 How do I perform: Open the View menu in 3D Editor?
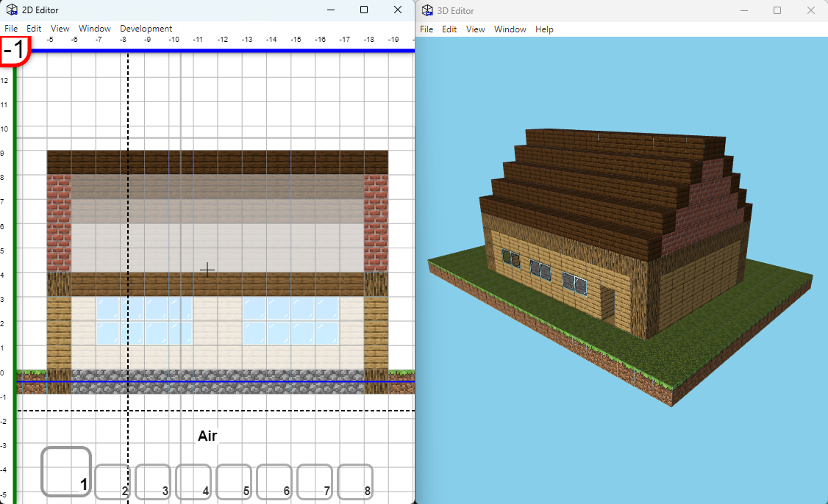pos(475,29)
